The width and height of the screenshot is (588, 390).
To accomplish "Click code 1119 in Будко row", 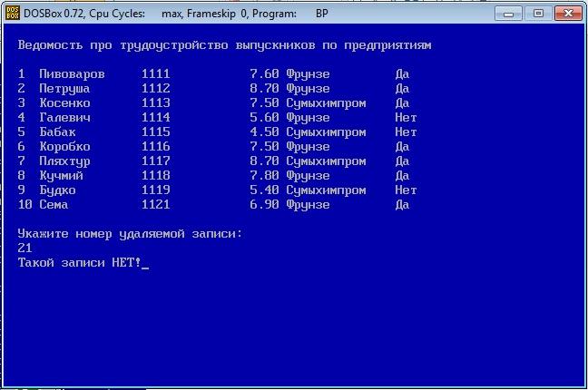I will tap(156, 190).
